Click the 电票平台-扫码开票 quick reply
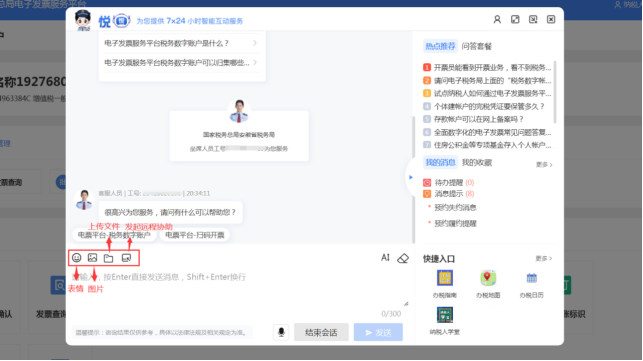The width and height of the screenshot is (643, 361). pyautogui.click(x=195, y=235)
